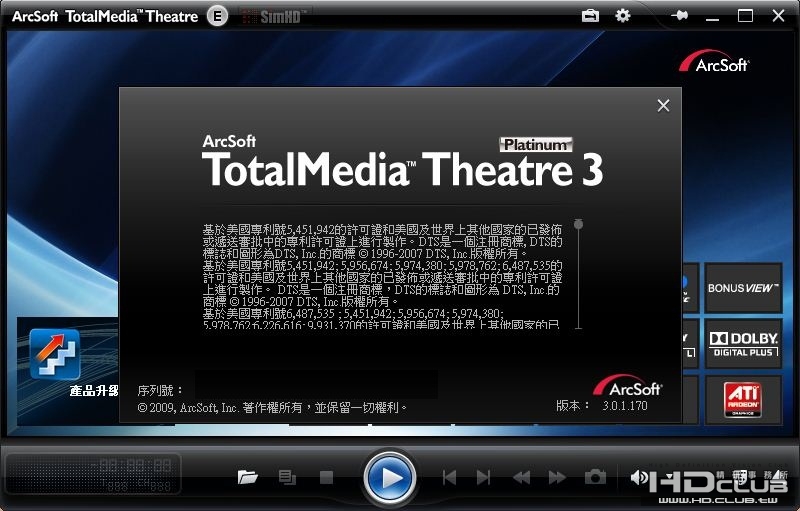This screenshot has width=800, height=511.
Task: Click the ATI Radeon badge
Action: click(743, 400)
